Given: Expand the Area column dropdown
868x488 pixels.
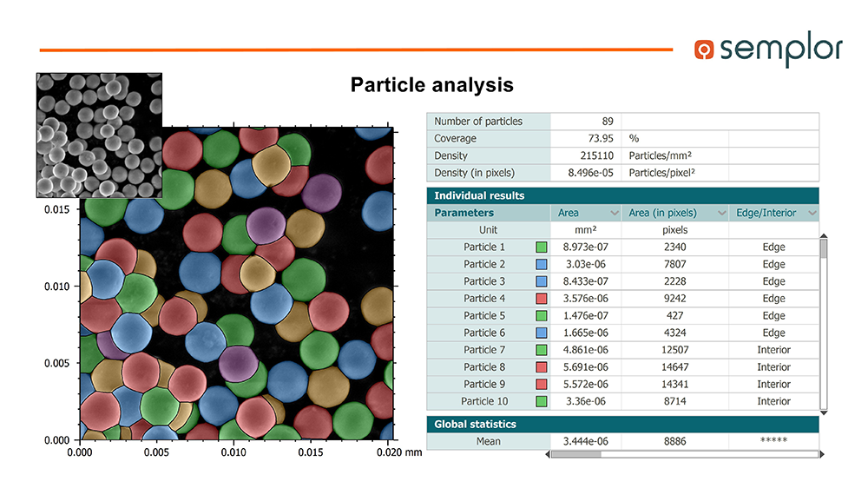Looking at the screenshot, I should click(x=615, y=213).
